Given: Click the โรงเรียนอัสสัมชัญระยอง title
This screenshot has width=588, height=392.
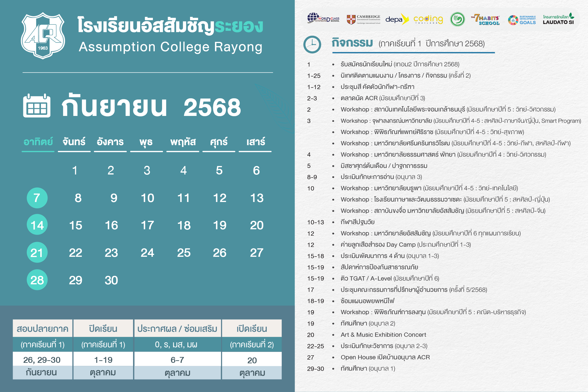Looking at the screenshot, I should click(170, 25).
